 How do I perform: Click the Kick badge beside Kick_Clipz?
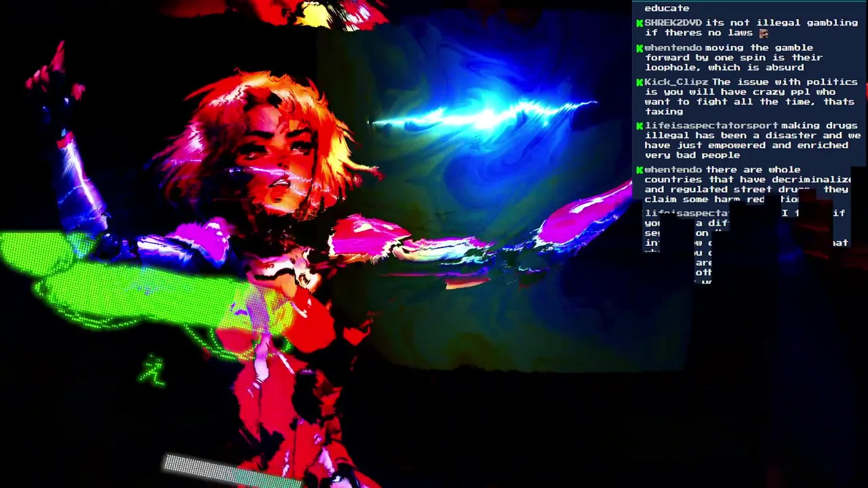pyautogui.click(x=639, y=83)
